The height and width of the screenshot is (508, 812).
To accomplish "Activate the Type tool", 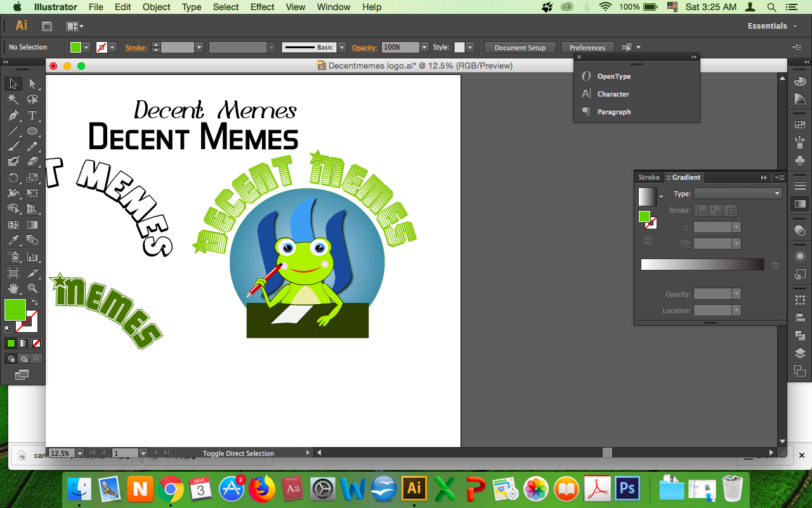I will (x=32, y=116).
